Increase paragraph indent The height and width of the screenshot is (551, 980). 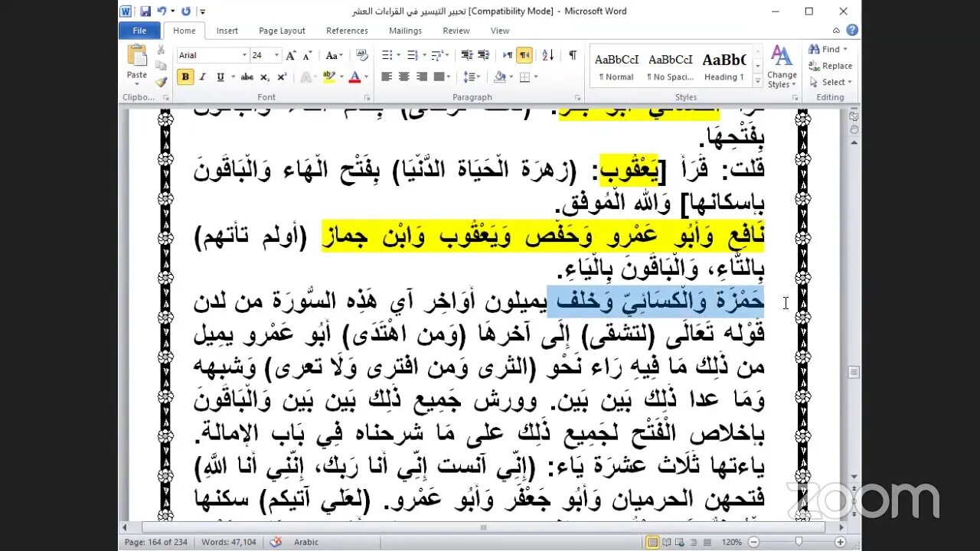point(484,55)
